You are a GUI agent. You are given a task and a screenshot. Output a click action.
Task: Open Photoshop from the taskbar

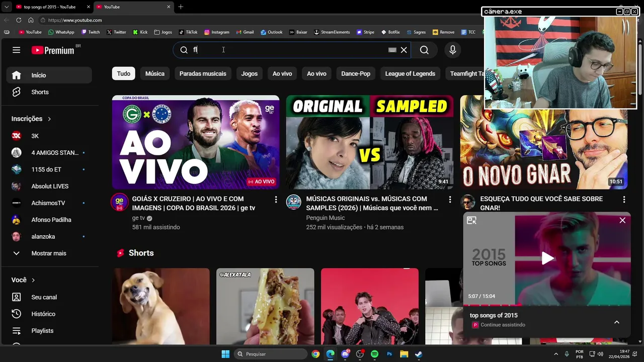[x=389, y=354]
